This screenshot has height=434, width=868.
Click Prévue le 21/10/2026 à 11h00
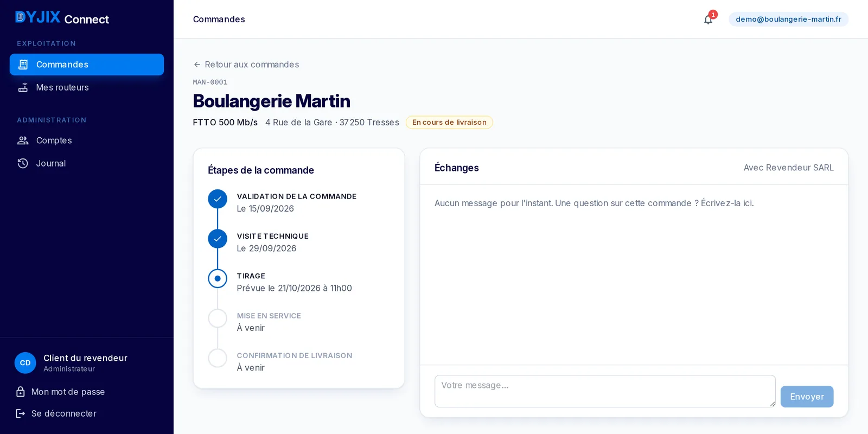(x=295, y=288)
